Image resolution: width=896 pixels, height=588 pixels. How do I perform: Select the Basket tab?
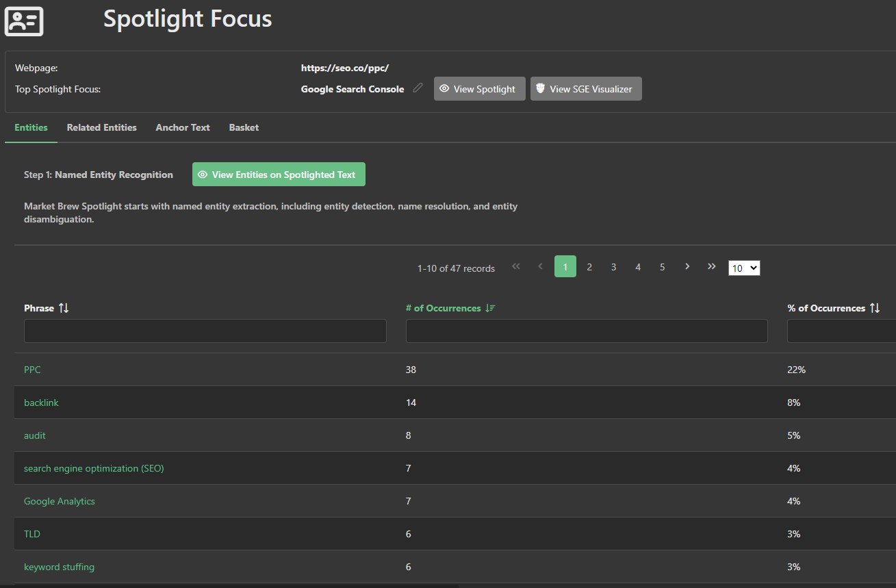pyautogui.click(x=244, y=127)
